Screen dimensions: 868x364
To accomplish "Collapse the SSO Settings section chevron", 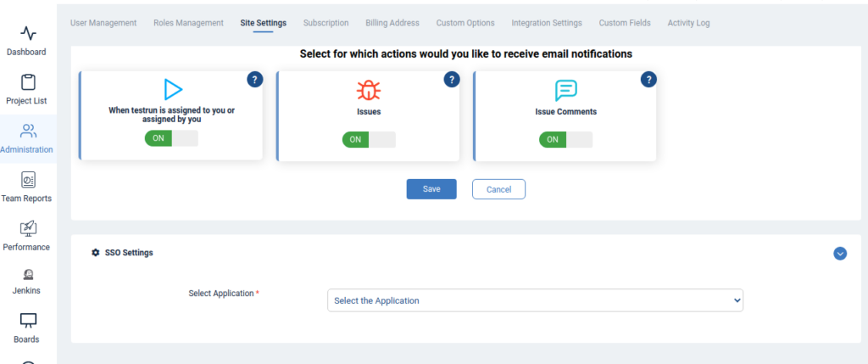I will click(x=840, y=253).
